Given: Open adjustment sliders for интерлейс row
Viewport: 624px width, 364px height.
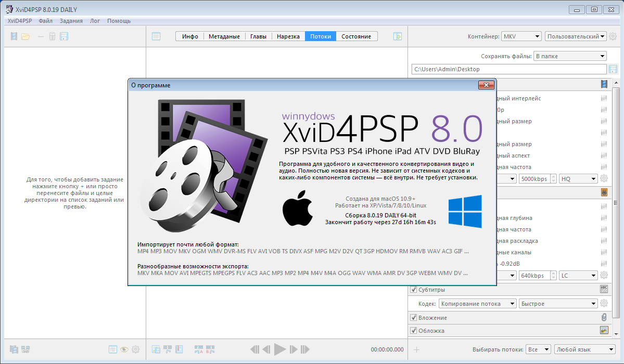Looking at the screenshot, I should coord(604,98).
